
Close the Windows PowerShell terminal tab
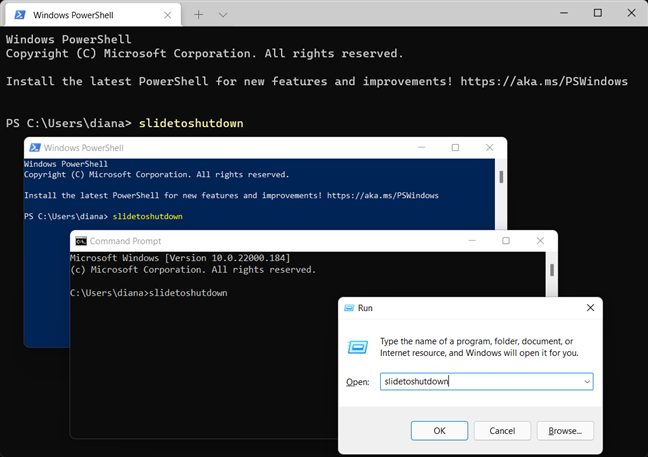coord(167,15)
